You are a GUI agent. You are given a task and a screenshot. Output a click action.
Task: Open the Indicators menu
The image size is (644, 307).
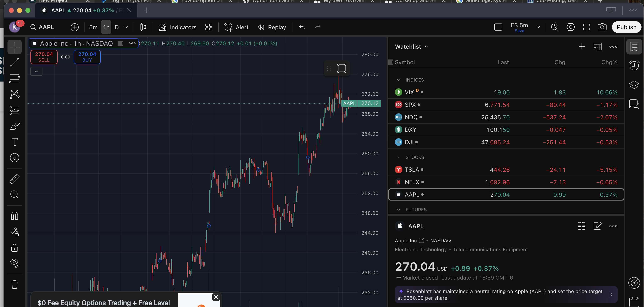click(x=178, y=27)
